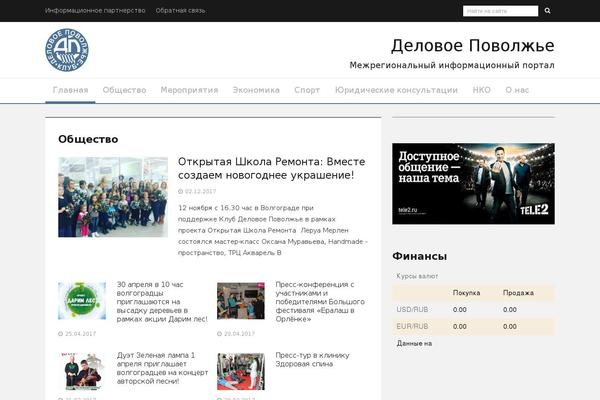The image size is (600, 400).
Task: Open the Дарим лес article thumbnail
Action: pyautogui.click(x=81, y=301)
